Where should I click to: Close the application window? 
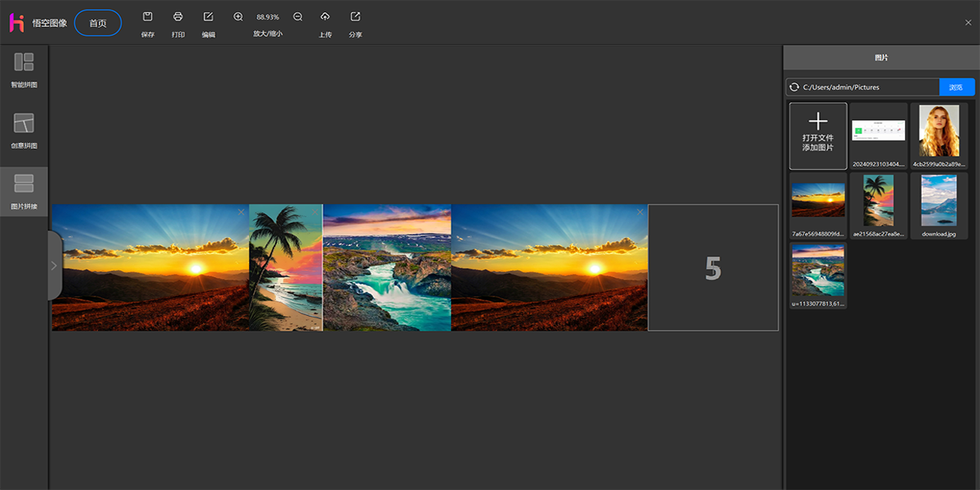[969, 23]
